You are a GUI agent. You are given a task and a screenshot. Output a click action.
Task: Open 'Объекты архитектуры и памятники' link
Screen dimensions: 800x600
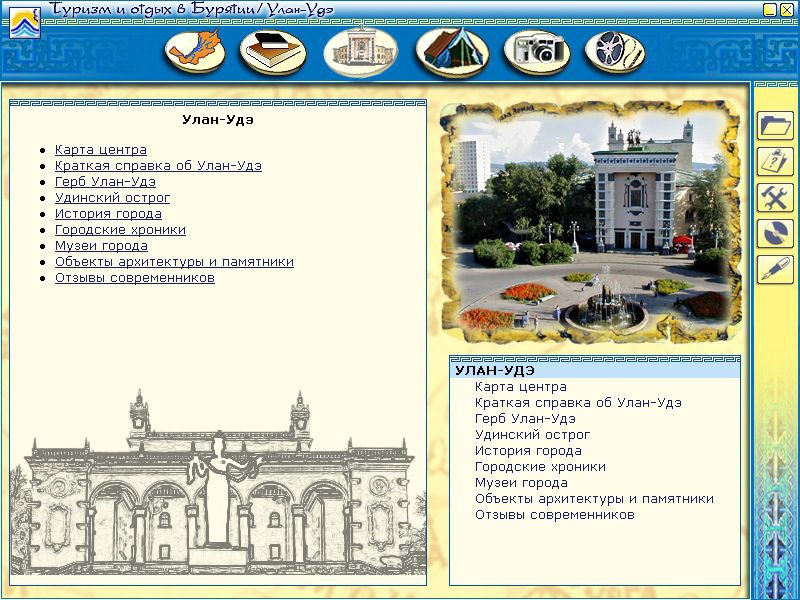coord(174,262)
